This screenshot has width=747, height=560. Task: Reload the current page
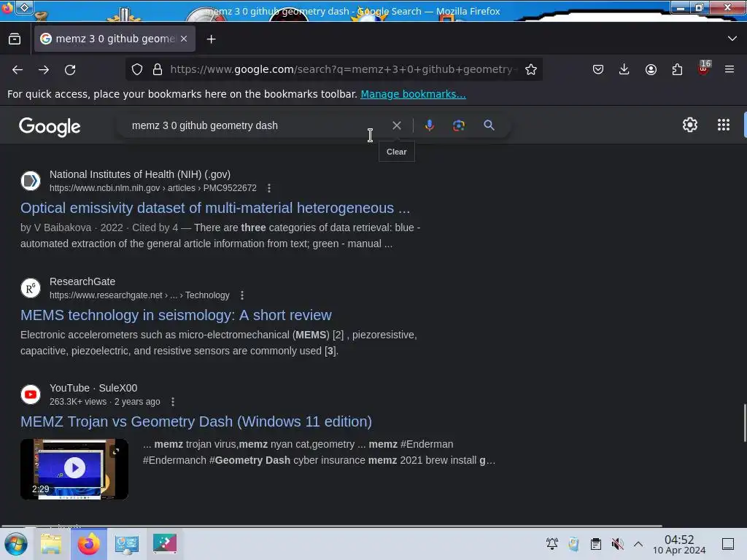click(70, 69)
